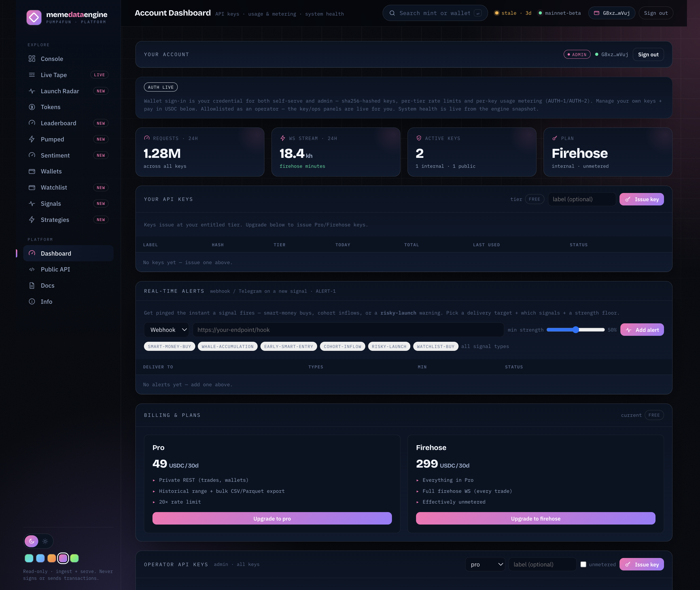This screenshot has width=700, height=590.
Task: Toggle the EARLY-SMART-ENTRY signal chip
Action: tap(289, 347)
